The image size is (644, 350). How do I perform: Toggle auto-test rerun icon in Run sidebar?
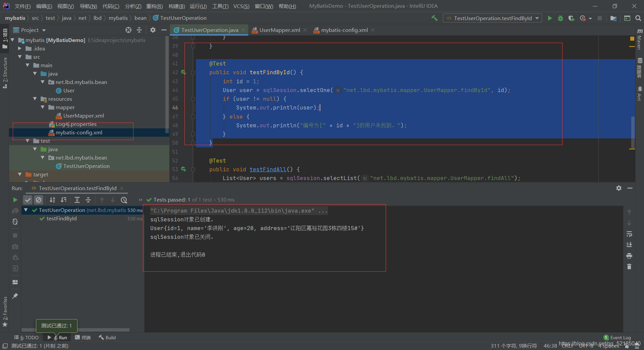pyautogui.click(x=15, y=222)
